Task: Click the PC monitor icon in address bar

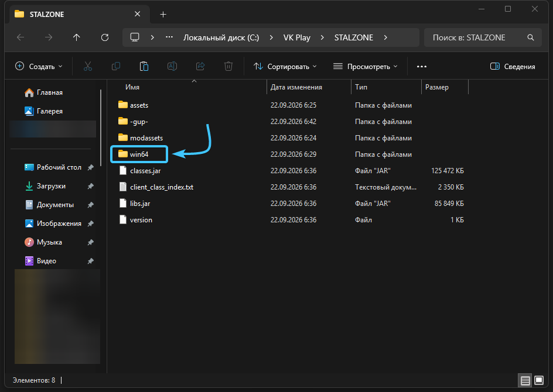Action: 135,37
